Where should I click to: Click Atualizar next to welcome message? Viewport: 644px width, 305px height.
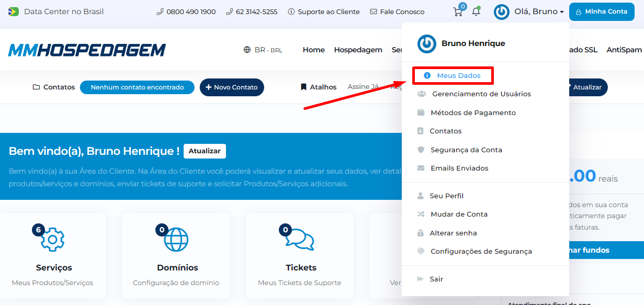pos(205,151)
